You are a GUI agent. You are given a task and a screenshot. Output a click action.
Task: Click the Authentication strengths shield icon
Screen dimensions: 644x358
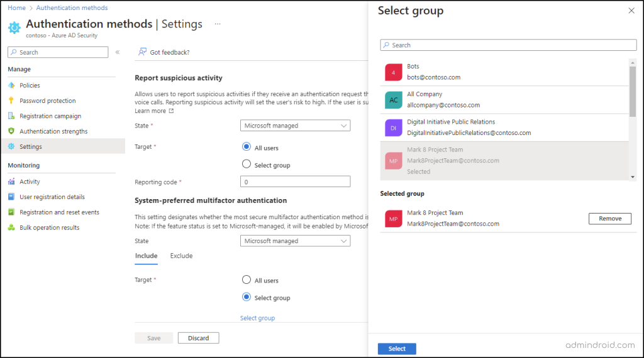pyautogui.click(x=11, y=131)
